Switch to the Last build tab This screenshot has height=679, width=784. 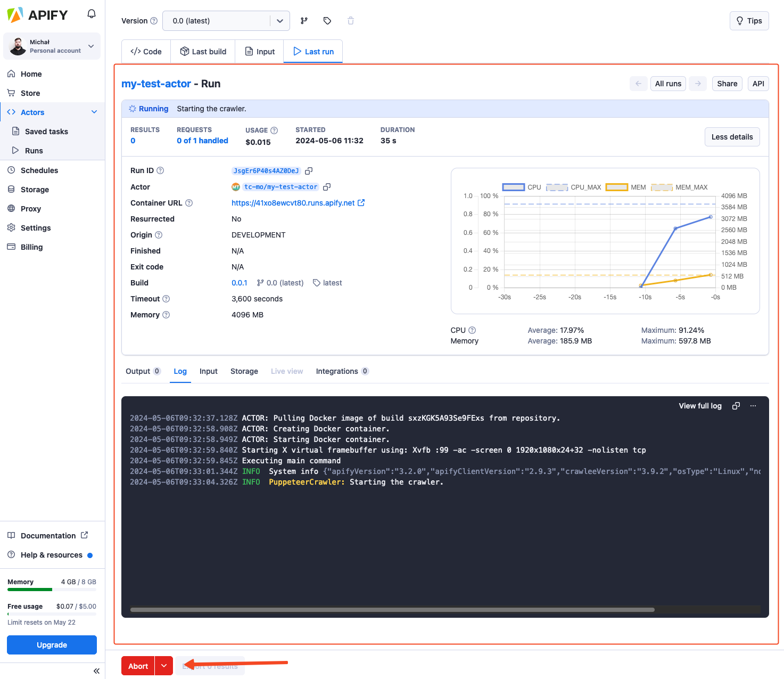(203, 52)
